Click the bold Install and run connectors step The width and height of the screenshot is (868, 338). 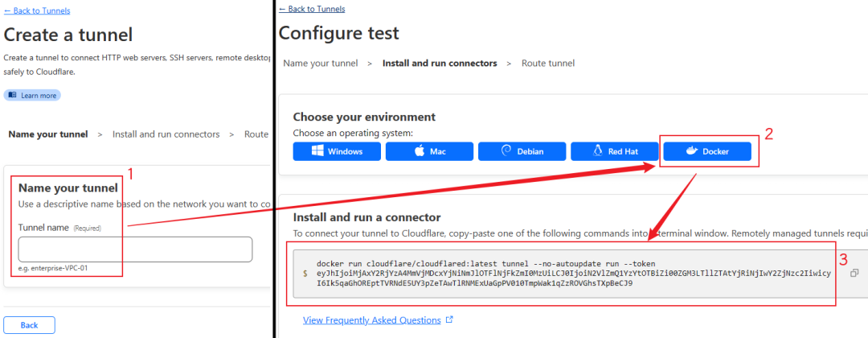coord(440,63)
